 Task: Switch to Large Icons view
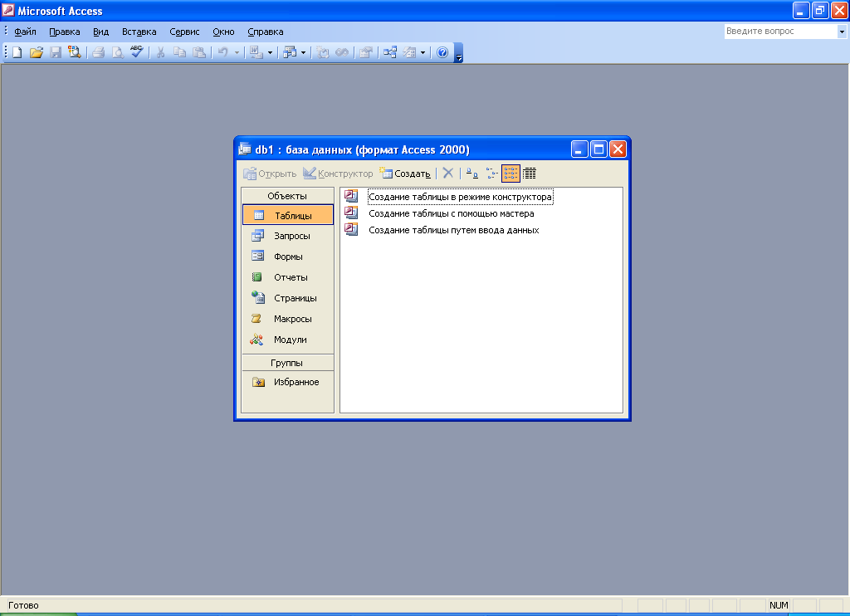coord(472,174)
